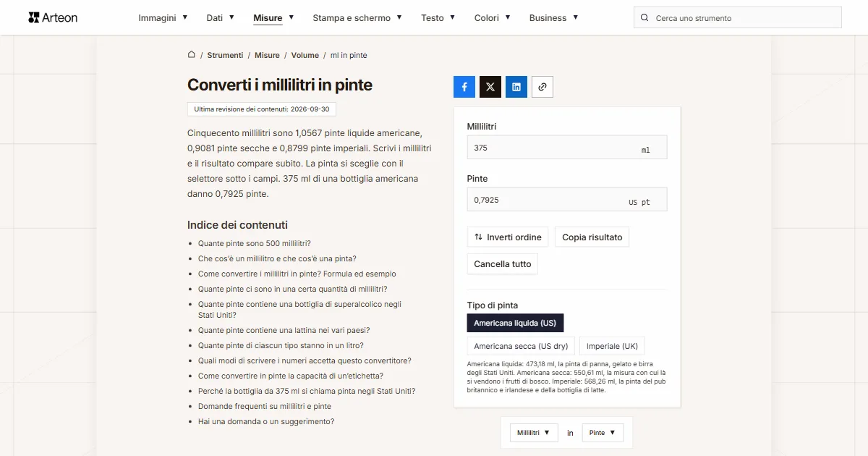Click the Cerca uno strumento search box

738,18
